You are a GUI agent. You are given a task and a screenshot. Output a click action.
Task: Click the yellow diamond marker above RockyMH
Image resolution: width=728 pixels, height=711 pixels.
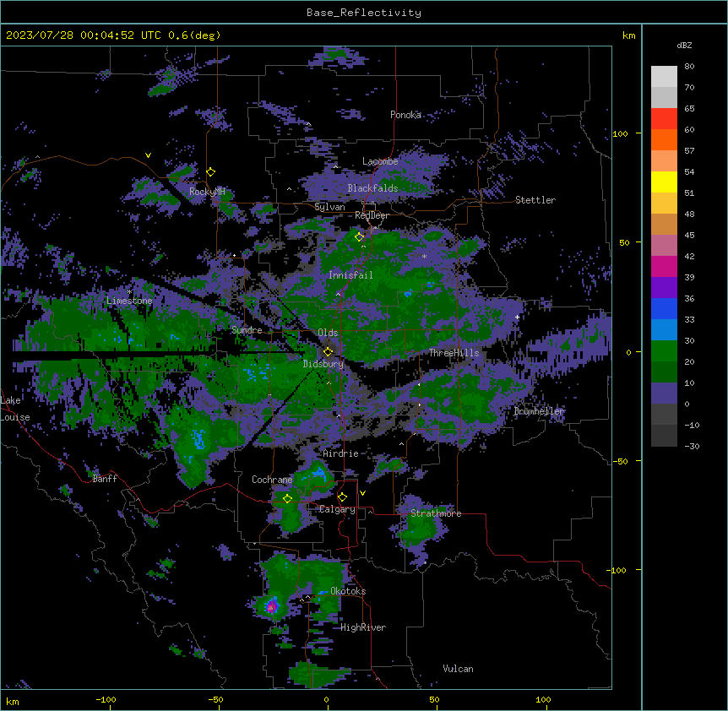coord(211,172)
